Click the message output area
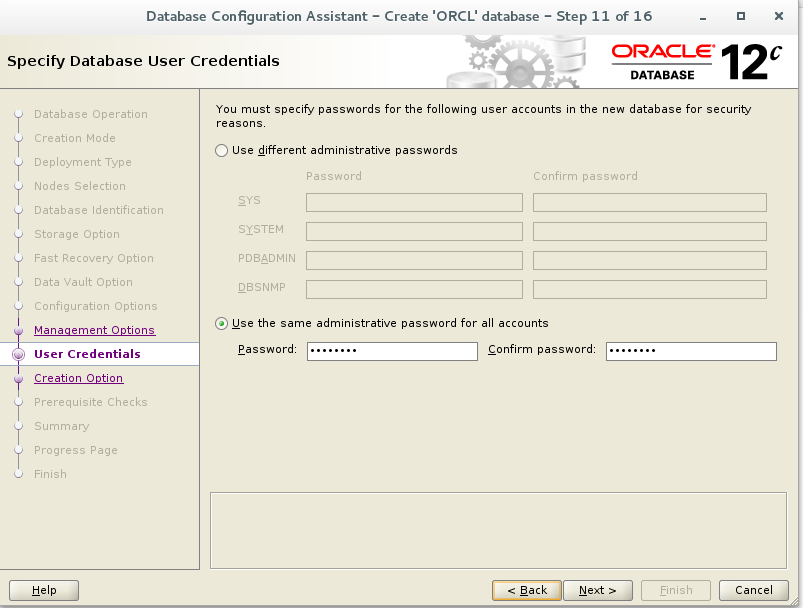This screenshot has height=608, width=803. [498, 531]
